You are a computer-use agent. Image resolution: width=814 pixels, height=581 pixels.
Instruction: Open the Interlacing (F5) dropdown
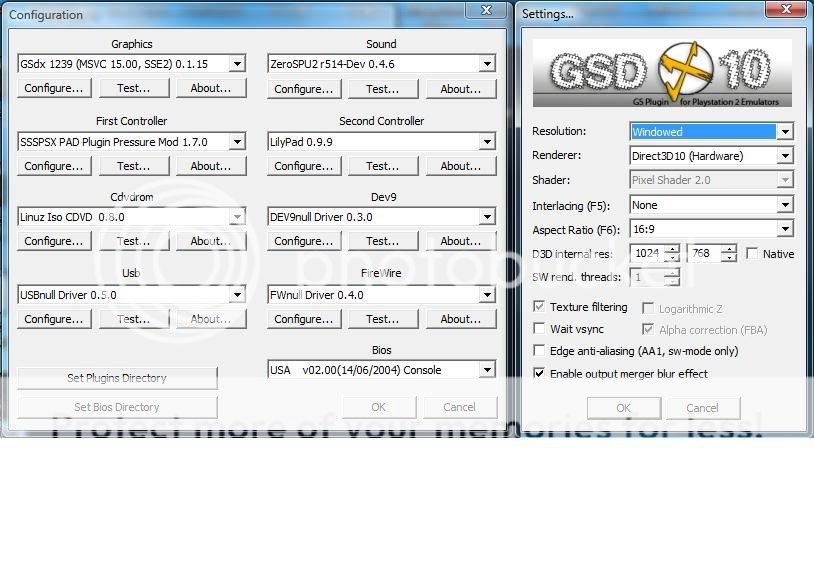point(711,205)
